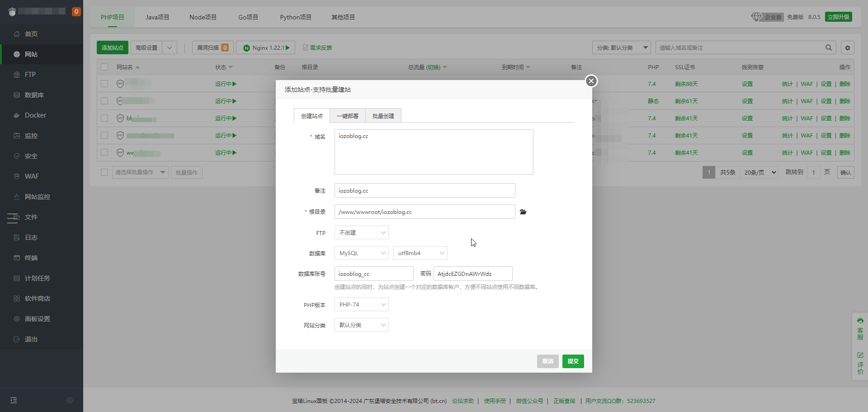Toggle the select-all checkbox in table header

[104, 67]
